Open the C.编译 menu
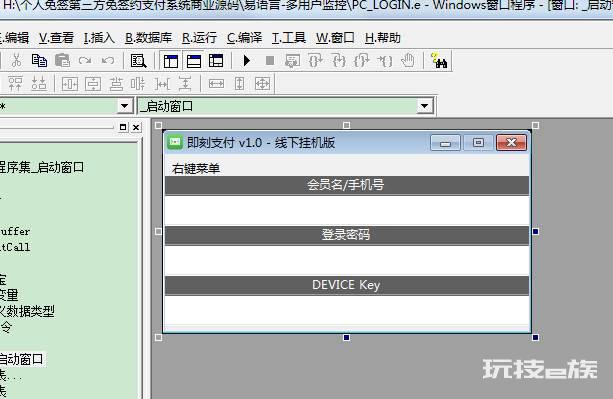 pyautogui.click(x=245, y=38)
